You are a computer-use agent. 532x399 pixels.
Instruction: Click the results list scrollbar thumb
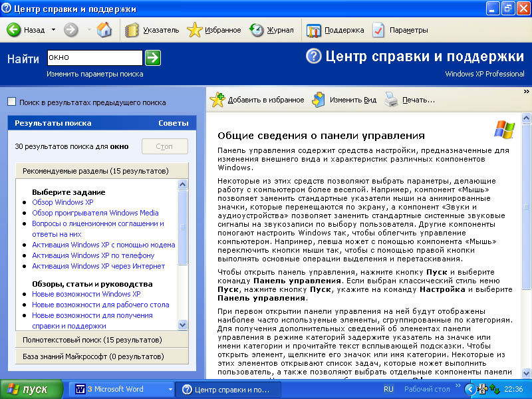(182, 227)
